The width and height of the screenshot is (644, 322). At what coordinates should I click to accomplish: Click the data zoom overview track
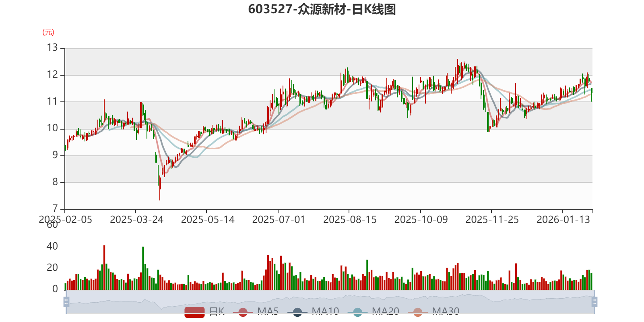(x=330, y=302)
